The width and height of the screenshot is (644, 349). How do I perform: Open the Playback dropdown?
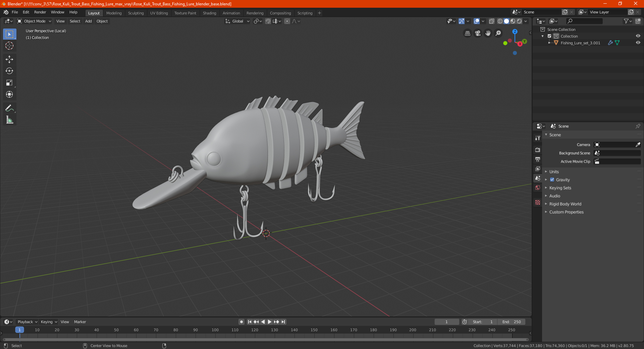(x=27, y=322)
